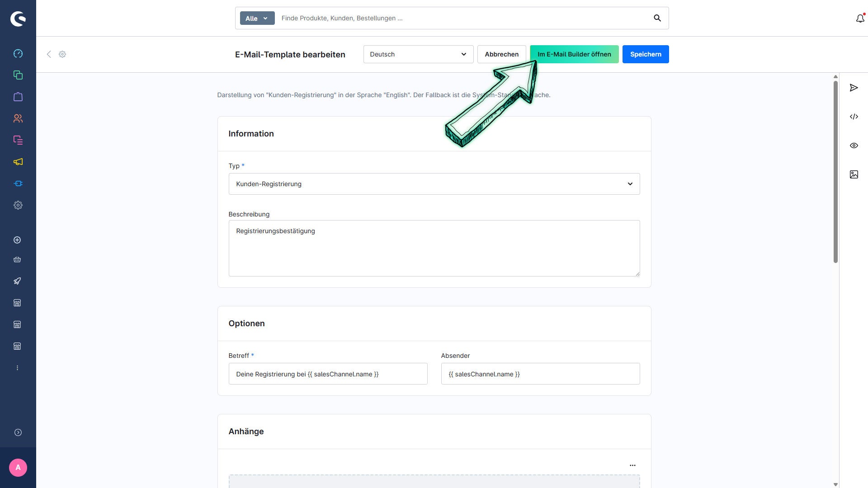Open storefront icon directly above the three-dot icon
The width and height of the screenshot is (868, 488).
[x=17, y=346]
